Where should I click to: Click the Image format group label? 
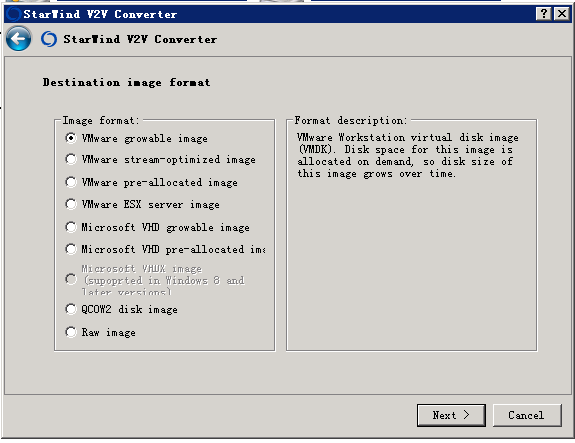coord(101,120)
